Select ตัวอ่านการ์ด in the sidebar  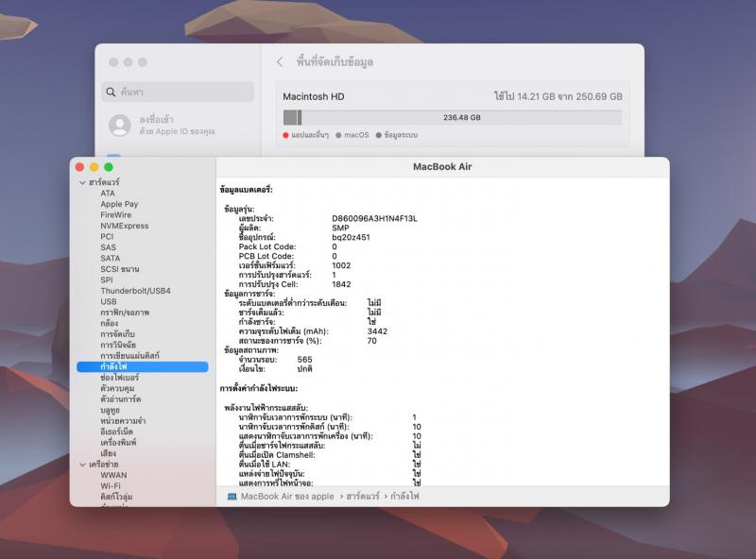[121, 399]
